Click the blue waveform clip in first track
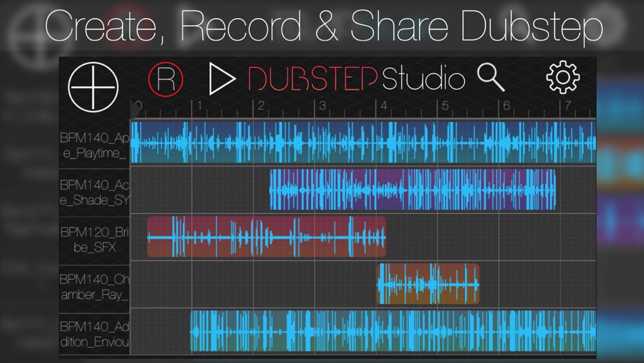The image size is (644, 363). point(361,143)
